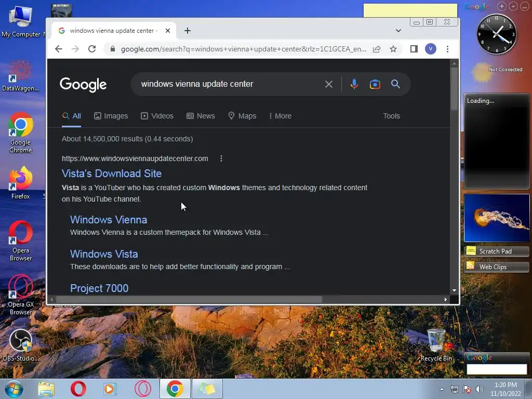The width and height of the screenshot is (532, 399).
Task: Open Windows Explorer from the taskbar
Action: 46,389
